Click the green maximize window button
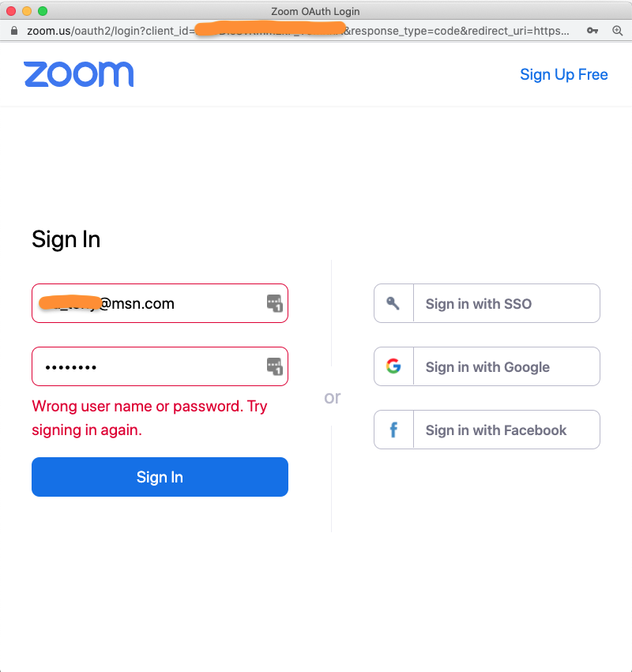 [43, 11]
